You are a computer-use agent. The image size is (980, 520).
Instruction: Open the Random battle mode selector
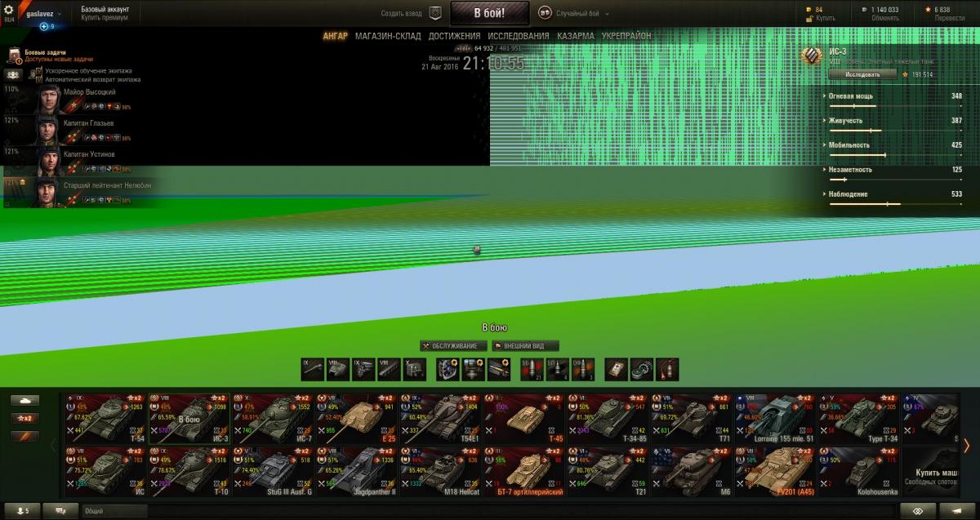click(575, 14)
